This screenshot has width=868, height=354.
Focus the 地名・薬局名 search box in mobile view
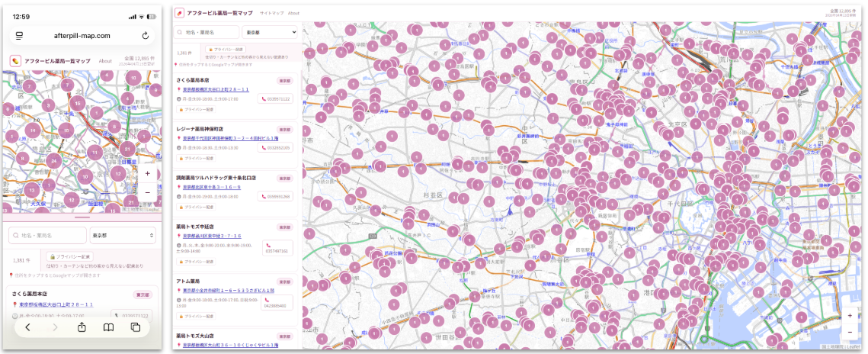[47, 236]
